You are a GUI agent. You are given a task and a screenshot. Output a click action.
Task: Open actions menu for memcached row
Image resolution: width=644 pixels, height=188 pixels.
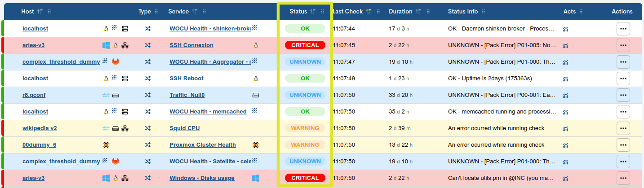pos(623,111)
